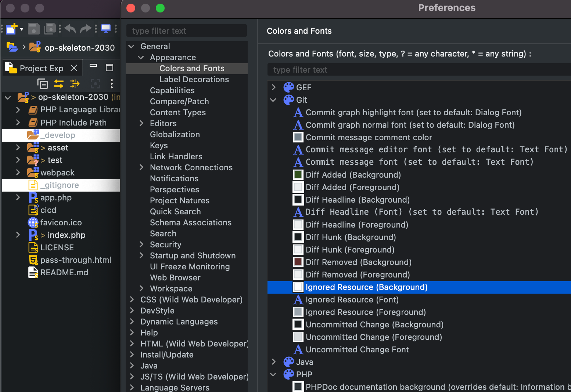The height and width of the screenshot is (392, 571).
Task: Click the Colors and Fonts filter field
Action: [419, 70]
